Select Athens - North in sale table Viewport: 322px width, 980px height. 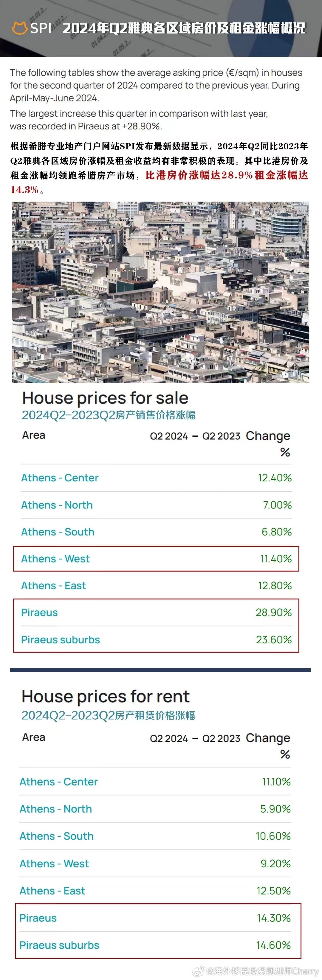[57, 505]
